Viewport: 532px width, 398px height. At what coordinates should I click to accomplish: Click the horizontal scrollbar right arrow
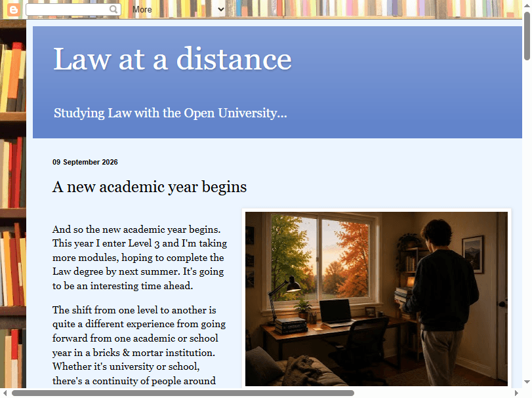(516, 393)
